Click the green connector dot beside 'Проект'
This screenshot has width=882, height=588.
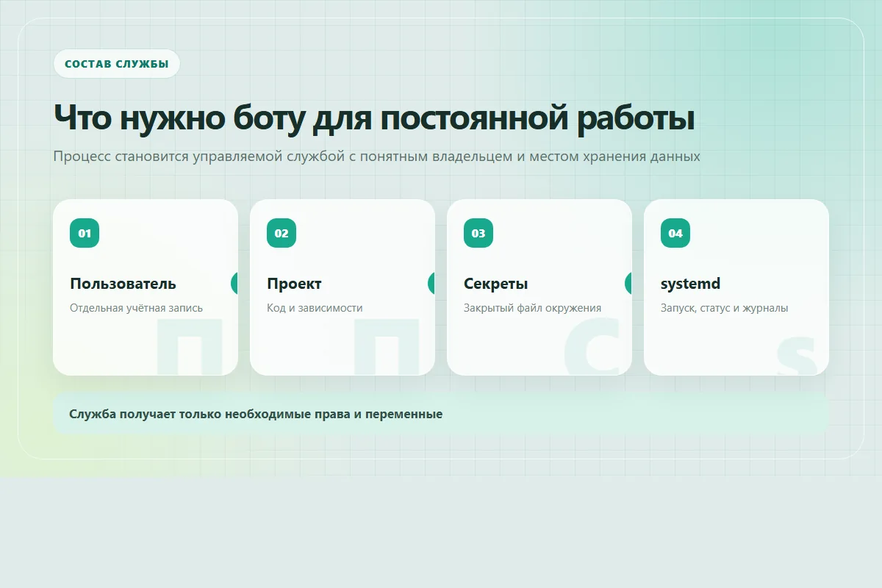(x=431, y=283)
